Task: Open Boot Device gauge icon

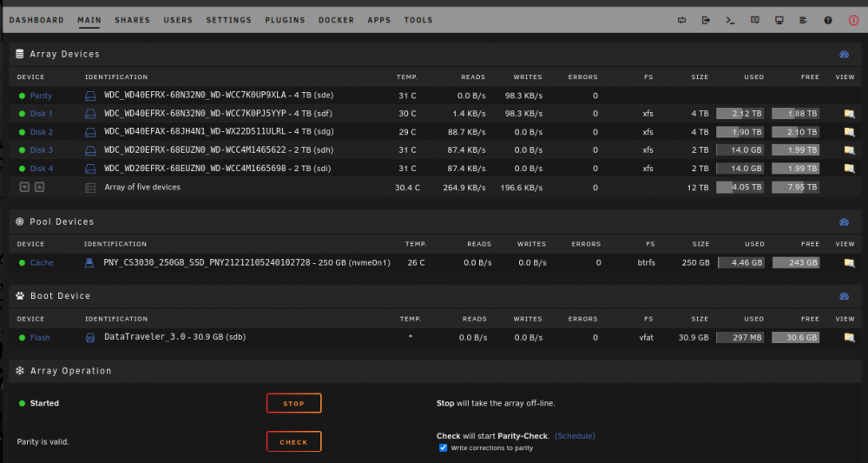Action: [x=845, y=295]
